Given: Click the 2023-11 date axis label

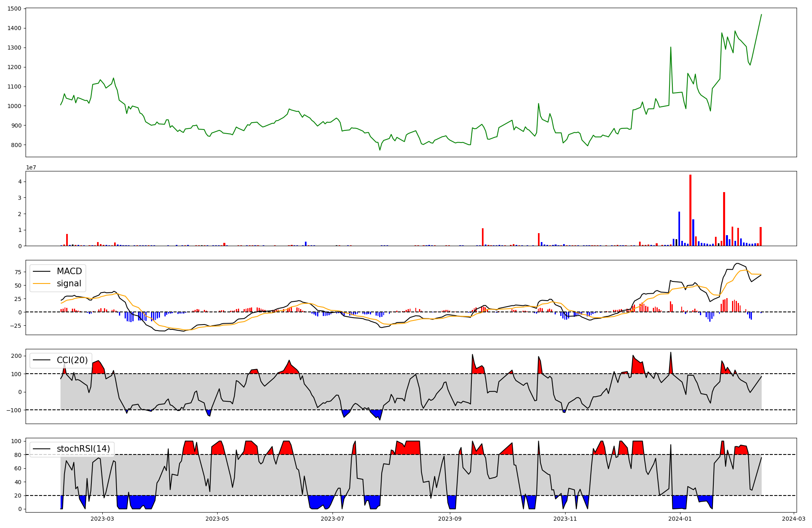Looking at the screenshot, I should point(565,519).
